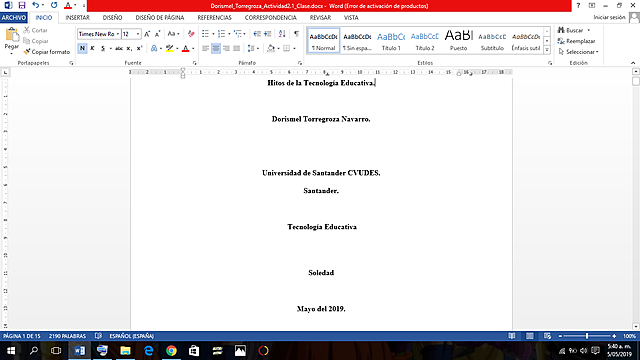This screenshot has width=640, height=360.
Task: Click the spell check icon in the status bar
Action: point(98,336)
